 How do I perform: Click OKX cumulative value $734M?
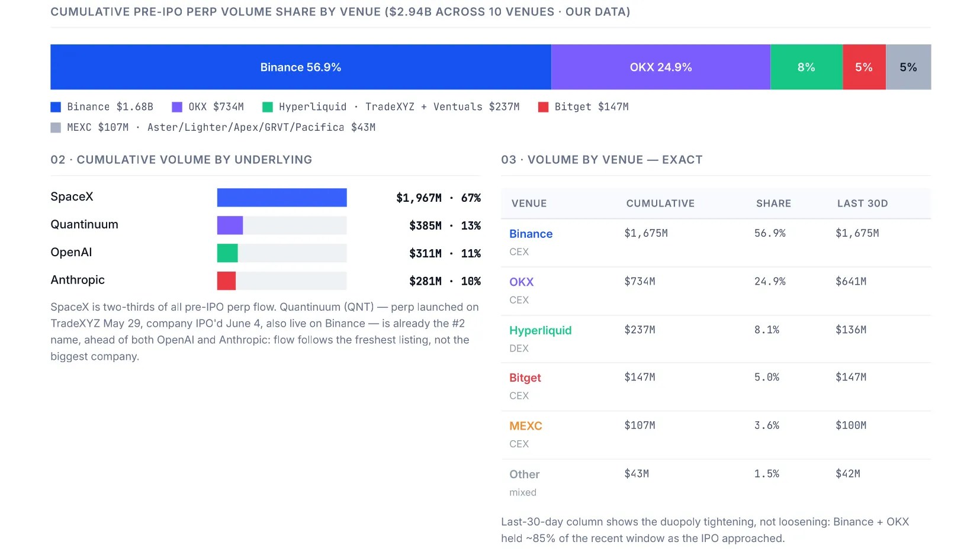(x=640, y=282)
